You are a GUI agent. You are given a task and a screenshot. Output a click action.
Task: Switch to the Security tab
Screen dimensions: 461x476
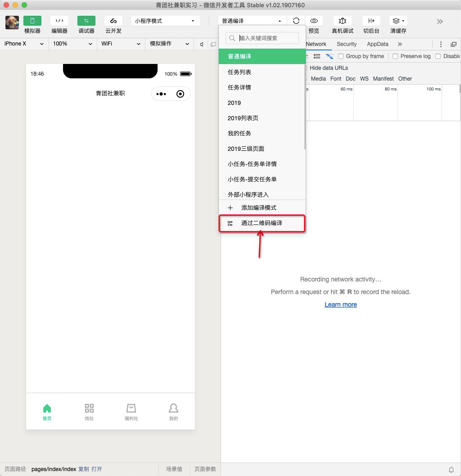click(347, 44)
